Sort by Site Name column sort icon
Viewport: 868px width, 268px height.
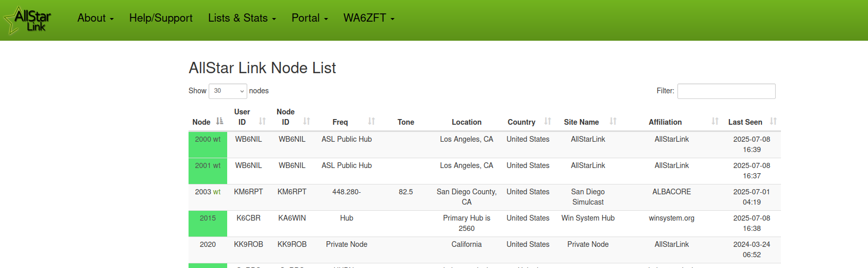click(613, 121)
